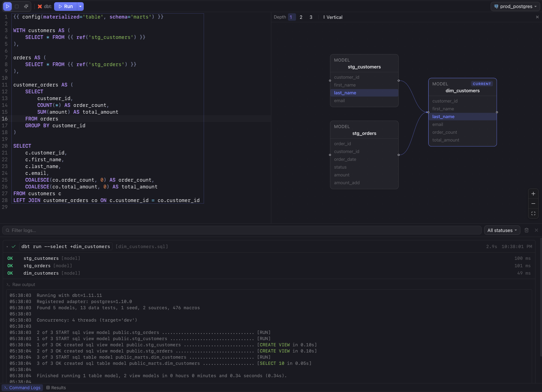Click the LEFT JOIN line in editor
The image size is (542, 392).
pos(106,200)
